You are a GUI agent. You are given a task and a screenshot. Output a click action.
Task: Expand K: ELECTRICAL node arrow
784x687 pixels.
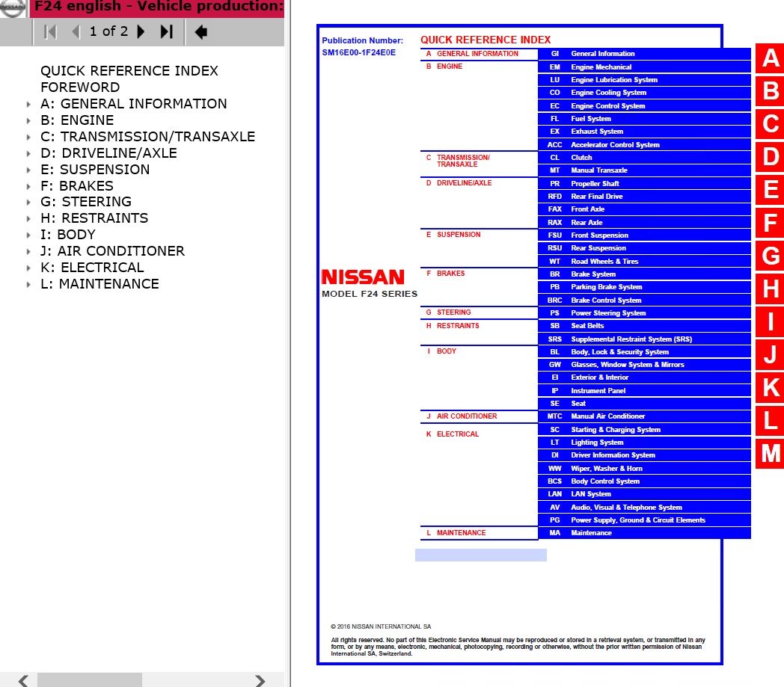(x=28, y=268)
